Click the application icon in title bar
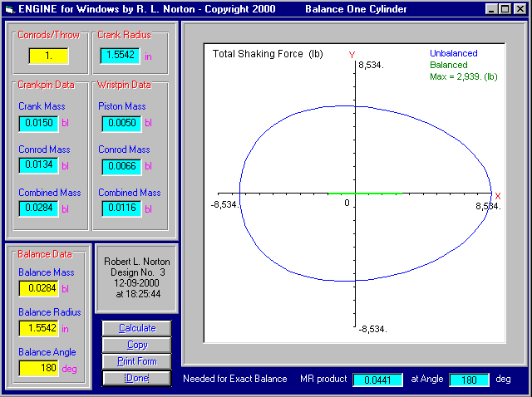Image resolution: width=532 pixels, height=397 pixels. tap(9, 9)
